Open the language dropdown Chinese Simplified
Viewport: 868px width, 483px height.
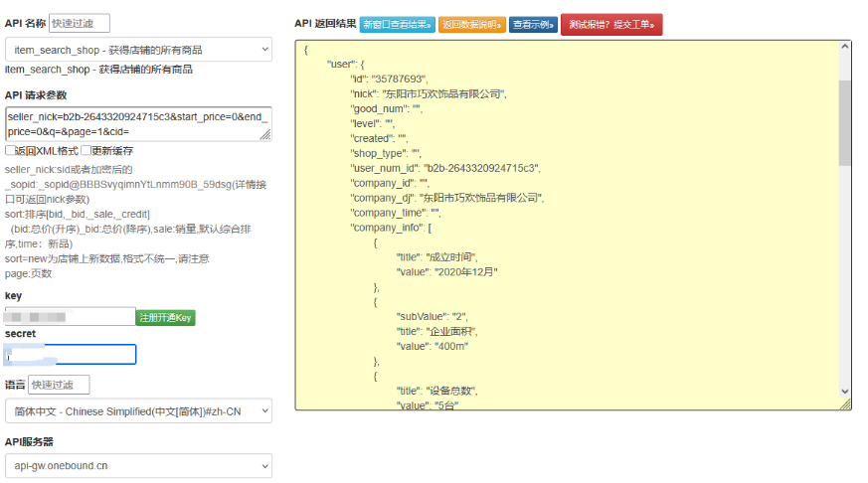click(x=138, y=411)
